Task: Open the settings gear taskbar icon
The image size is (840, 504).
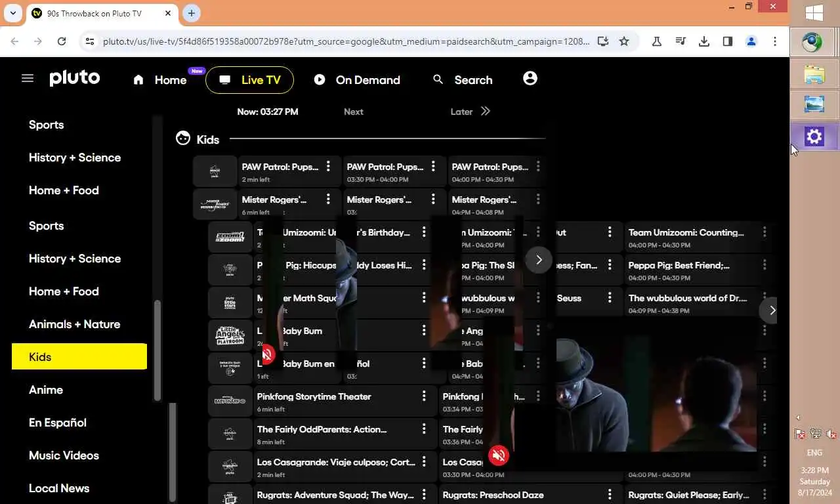Action: [x=814, y=136]
